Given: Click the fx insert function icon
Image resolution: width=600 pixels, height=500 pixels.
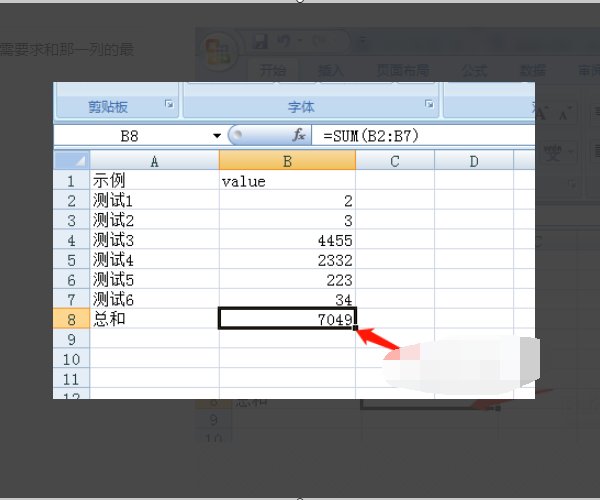Looking at the screenshot, I should pyautogui.click(x=299, y=135).
